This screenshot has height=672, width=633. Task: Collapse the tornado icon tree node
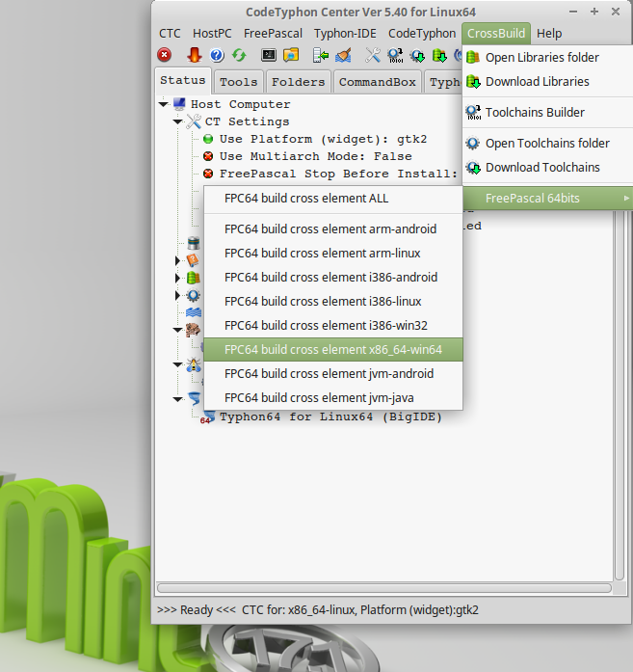pyautogui.click(x=177, y=399)
